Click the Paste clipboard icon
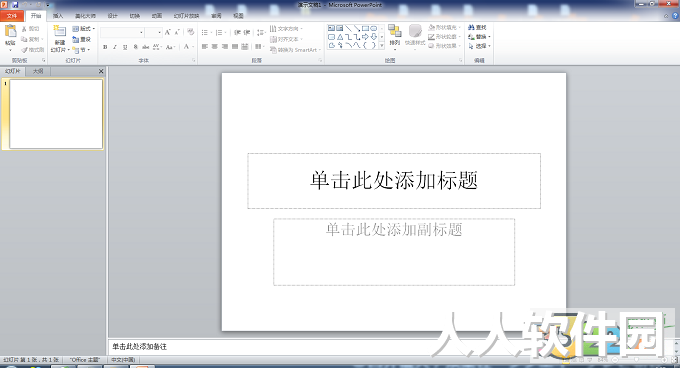This screenshot has width=680, height=368. tap(10, 31)
